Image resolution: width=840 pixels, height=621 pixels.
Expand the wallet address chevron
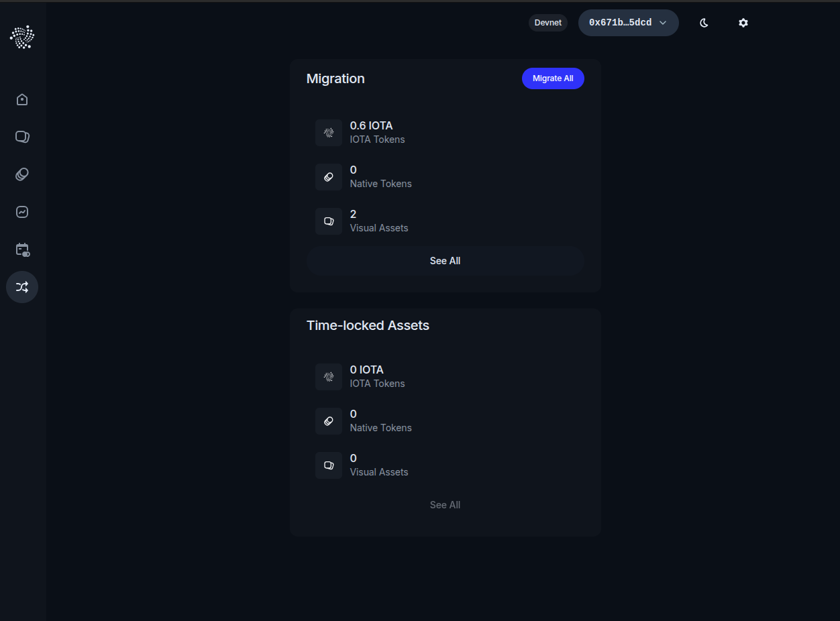coord(663,22)
